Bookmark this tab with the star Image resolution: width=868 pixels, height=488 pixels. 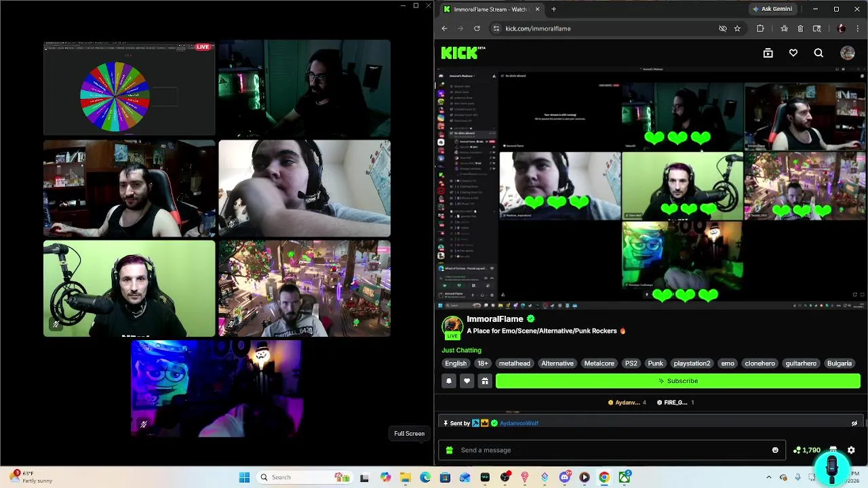pyautogui.click(x=737, y=28)
